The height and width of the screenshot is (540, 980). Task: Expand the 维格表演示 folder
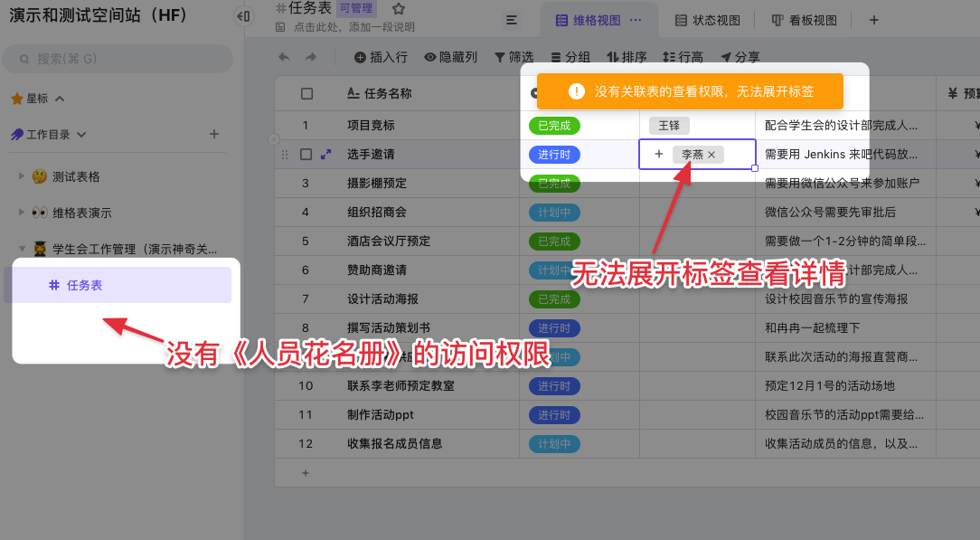pyautogui.click(x=23, y=213)
